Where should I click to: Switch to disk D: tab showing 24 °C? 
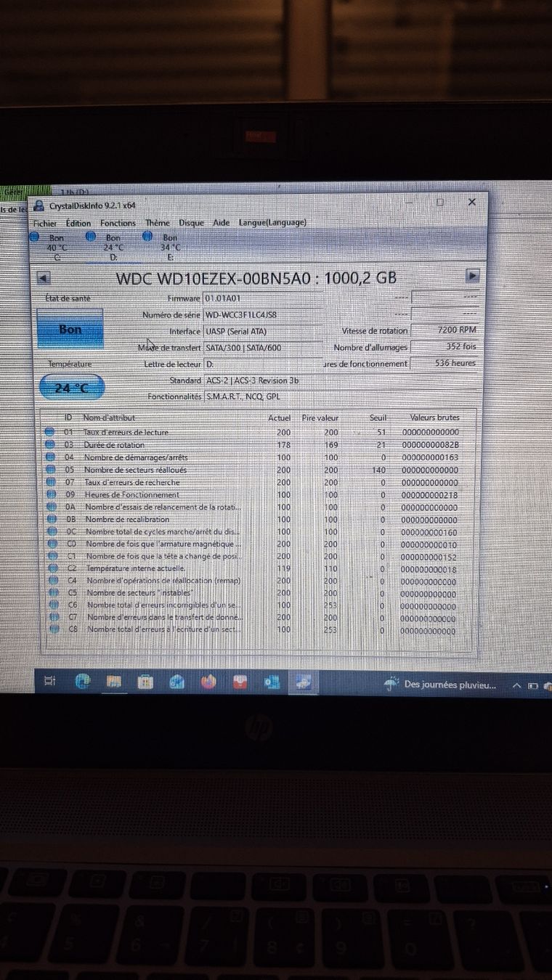113,246
